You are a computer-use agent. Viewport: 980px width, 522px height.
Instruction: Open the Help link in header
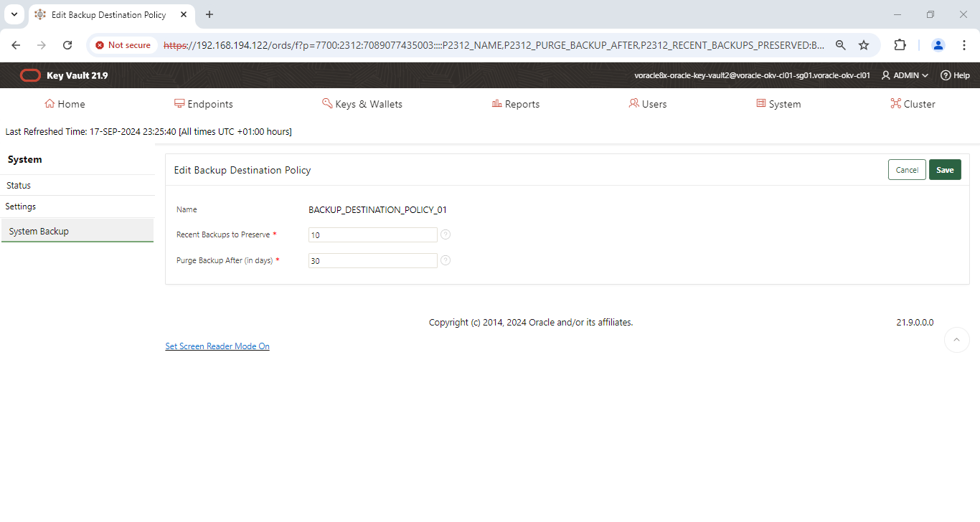(x=955, y=75)
